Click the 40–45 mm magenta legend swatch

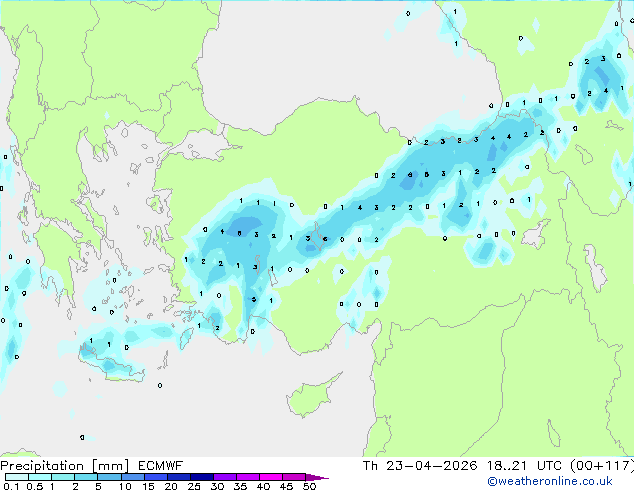tap(271, 477)
